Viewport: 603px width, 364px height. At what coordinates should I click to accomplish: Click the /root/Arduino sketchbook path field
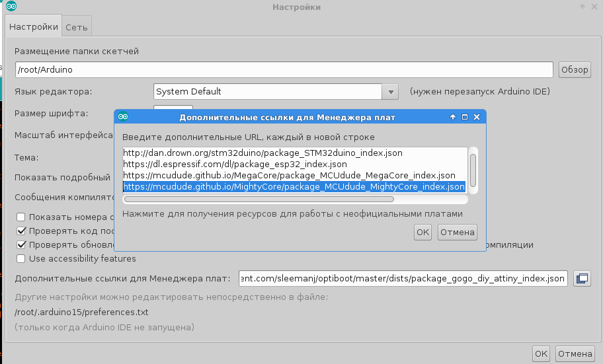pyautogui.click(x=284, y=69)
